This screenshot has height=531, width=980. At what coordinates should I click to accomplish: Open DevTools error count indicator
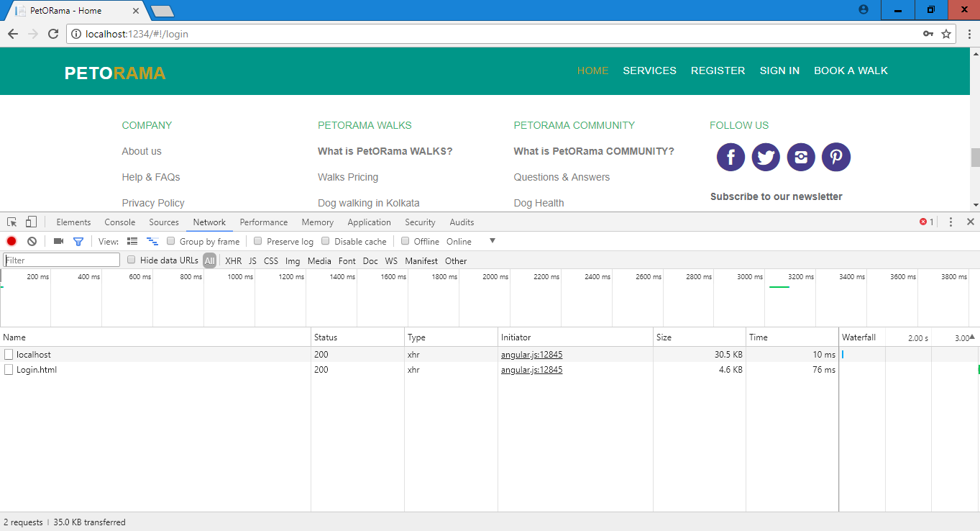[x=927, y=222]
